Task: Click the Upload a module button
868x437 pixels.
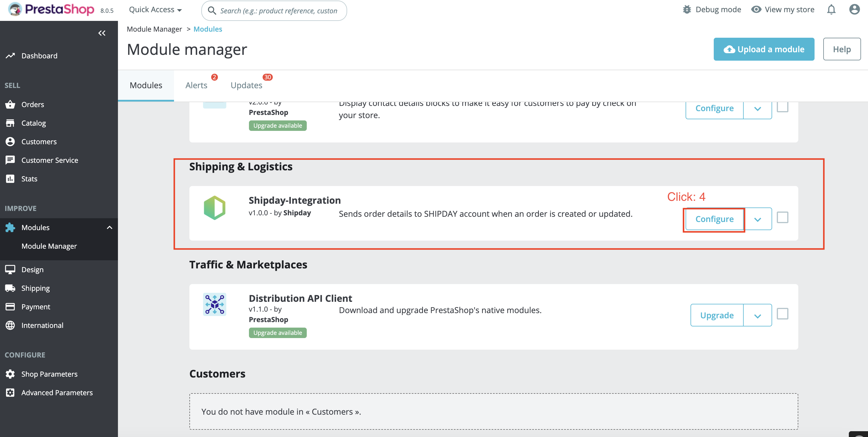Action: pyautogui.click(x=763, y=49)
